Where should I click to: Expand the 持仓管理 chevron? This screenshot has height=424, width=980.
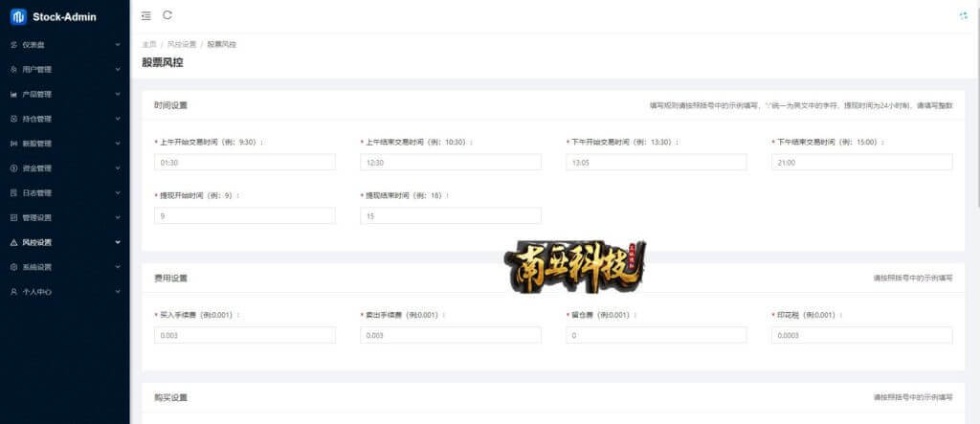coord(118,119)
